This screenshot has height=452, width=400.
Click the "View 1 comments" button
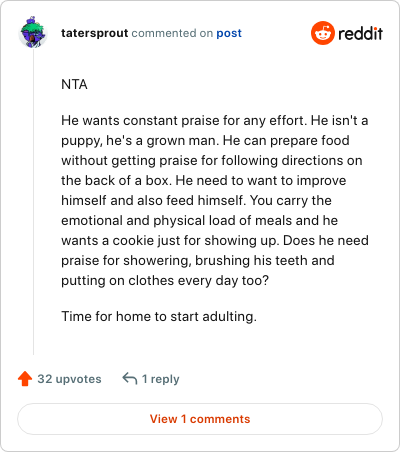(200, 419)
